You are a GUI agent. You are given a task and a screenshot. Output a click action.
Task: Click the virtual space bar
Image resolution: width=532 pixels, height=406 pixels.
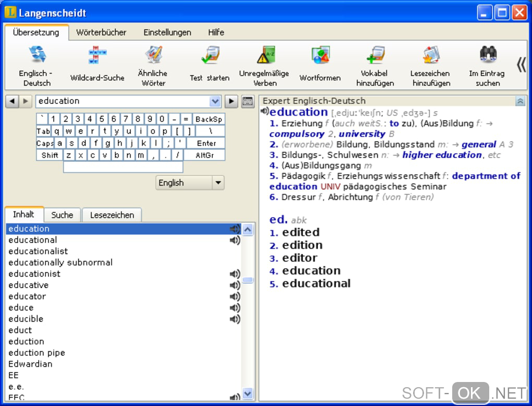pos(123,167)
